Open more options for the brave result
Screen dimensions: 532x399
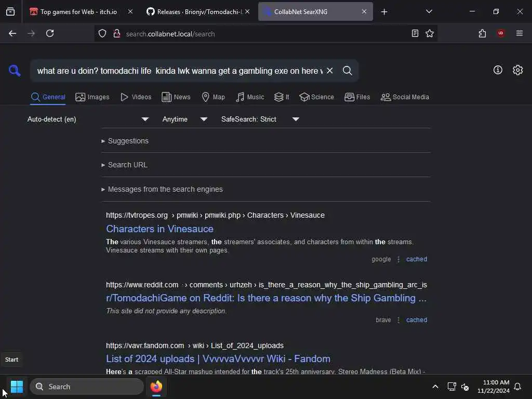pyautogui.click(x=398, y=320)
